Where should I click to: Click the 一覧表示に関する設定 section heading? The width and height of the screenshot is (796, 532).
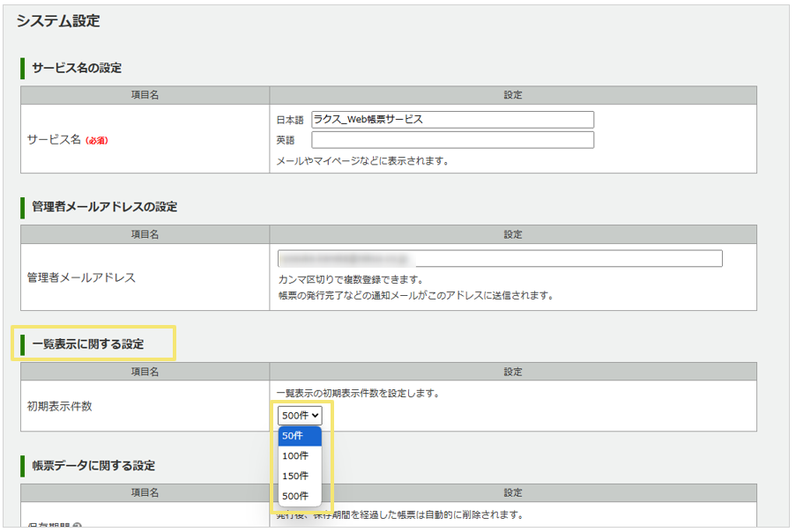coord(87,344)
